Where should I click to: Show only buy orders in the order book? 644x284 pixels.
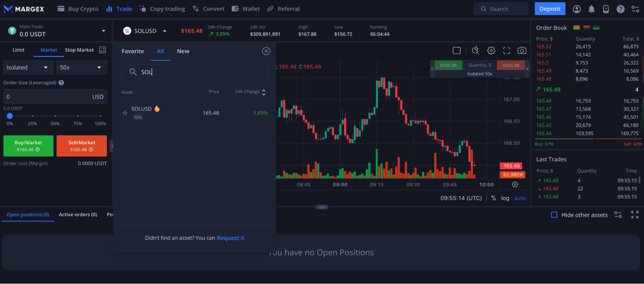coord(596,28)
